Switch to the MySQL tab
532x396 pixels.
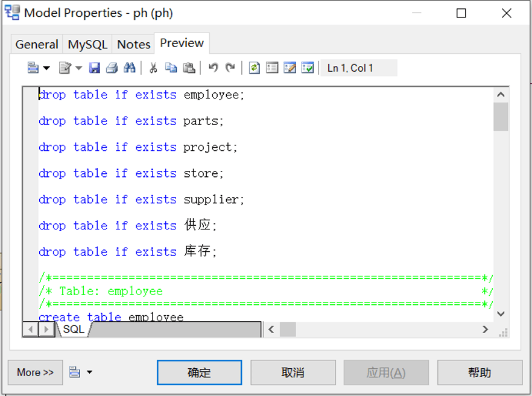coord(87,45)
